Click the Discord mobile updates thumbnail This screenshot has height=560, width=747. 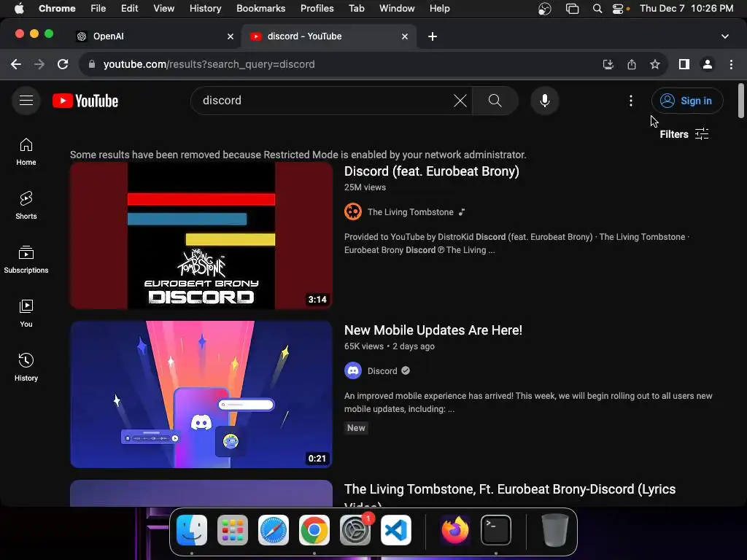click(x=201, y=394)
